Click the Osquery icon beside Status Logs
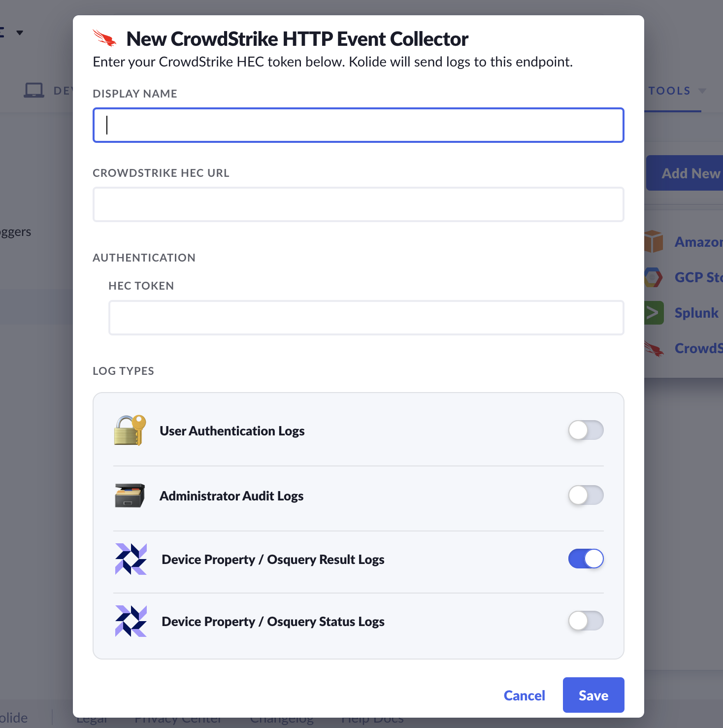723x728 pixels. 131,621
